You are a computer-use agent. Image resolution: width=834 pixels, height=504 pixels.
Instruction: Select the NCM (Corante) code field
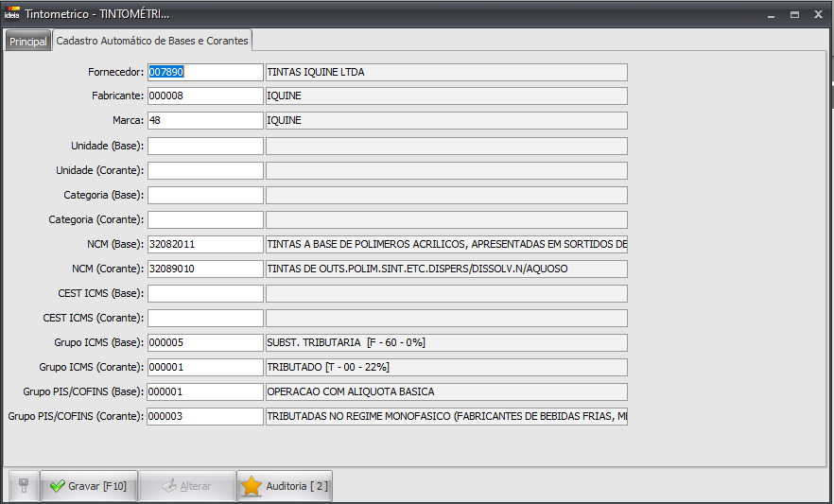(205, 269)
